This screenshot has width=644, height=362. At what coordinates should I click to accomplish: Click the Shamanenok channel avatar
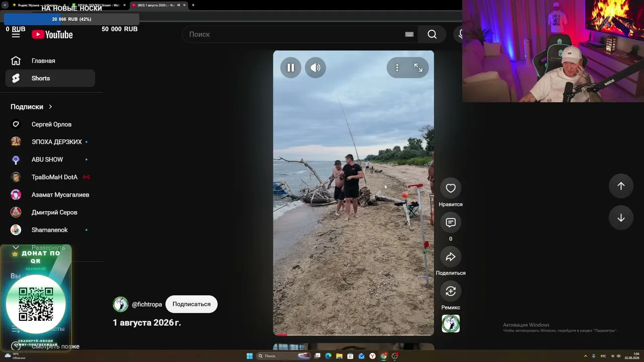coord(16,230)
